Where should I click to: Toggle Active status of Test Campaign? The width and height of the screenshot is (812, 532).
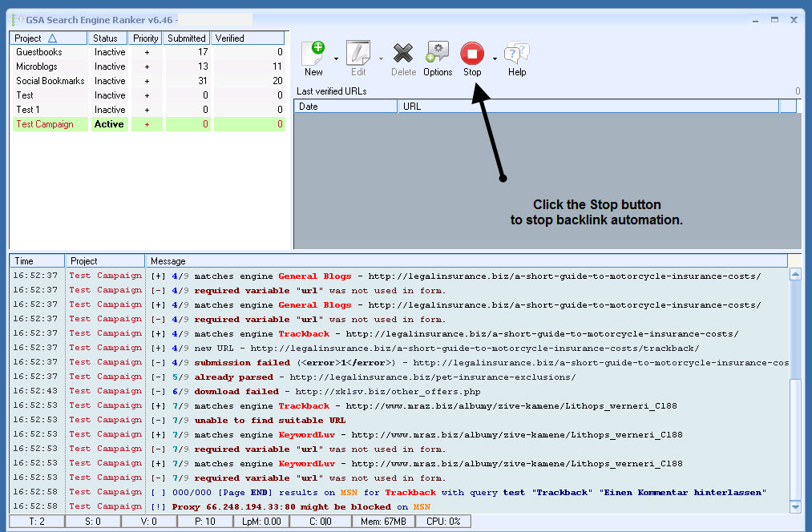tap(109, 124)
